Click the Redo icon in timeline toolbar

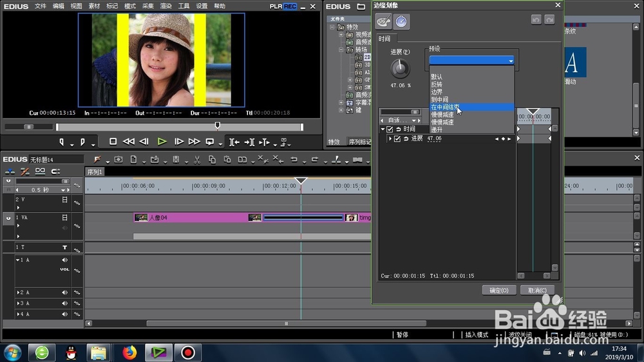pos(315,160)
